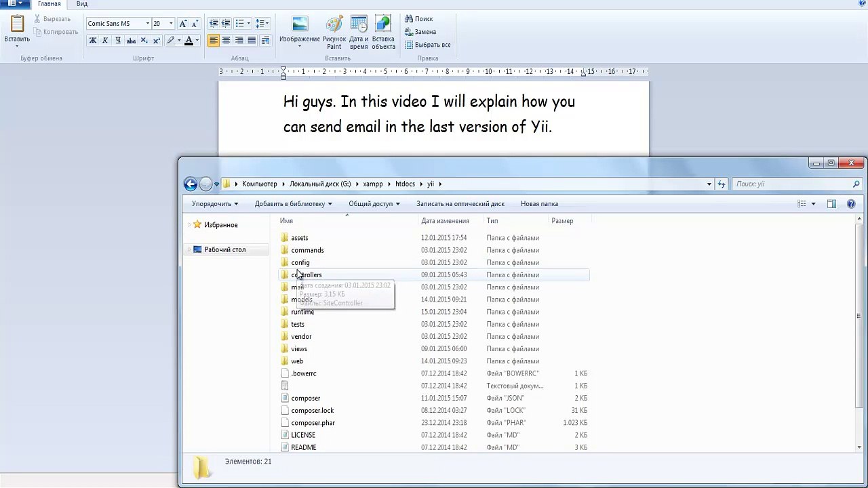The width and height of the screenshot is (868, 488).
Task: Apply the text highlight color
Action: click(x=171, y=41)
